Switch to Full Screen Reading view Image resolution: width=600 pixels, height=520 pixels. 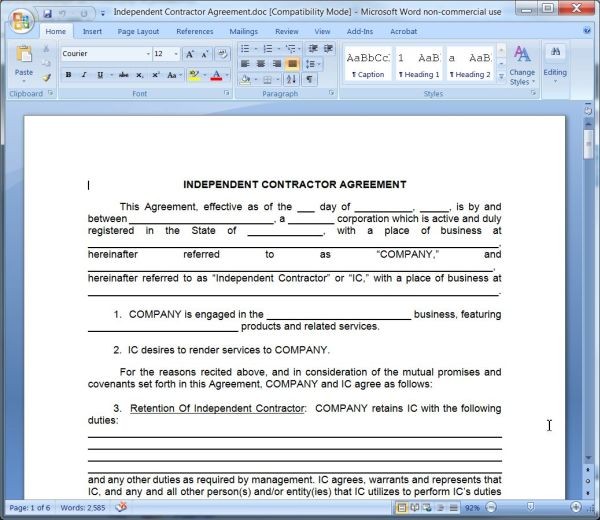(x=415, y=508)
